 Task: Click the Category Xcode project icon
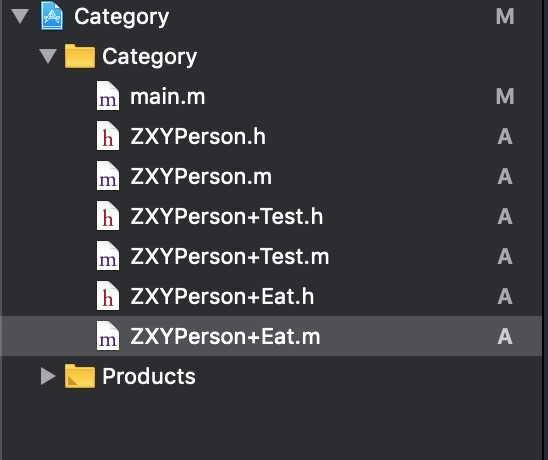click(x=52, y=16)
